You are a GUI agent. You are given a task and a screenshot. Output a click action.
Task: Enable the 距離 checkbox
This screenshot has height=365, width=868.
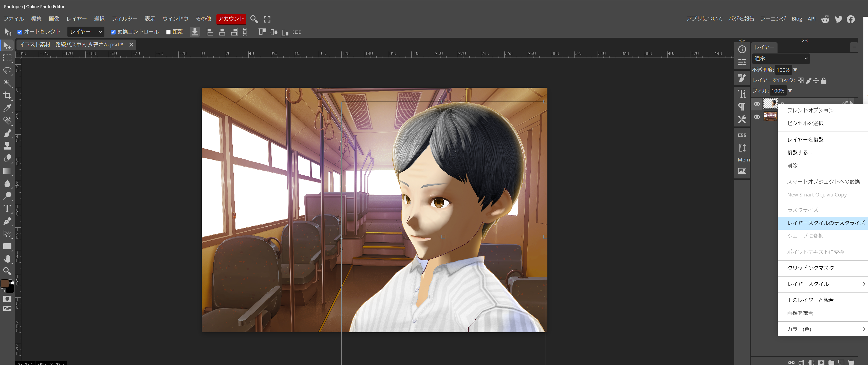click(169, 32)
